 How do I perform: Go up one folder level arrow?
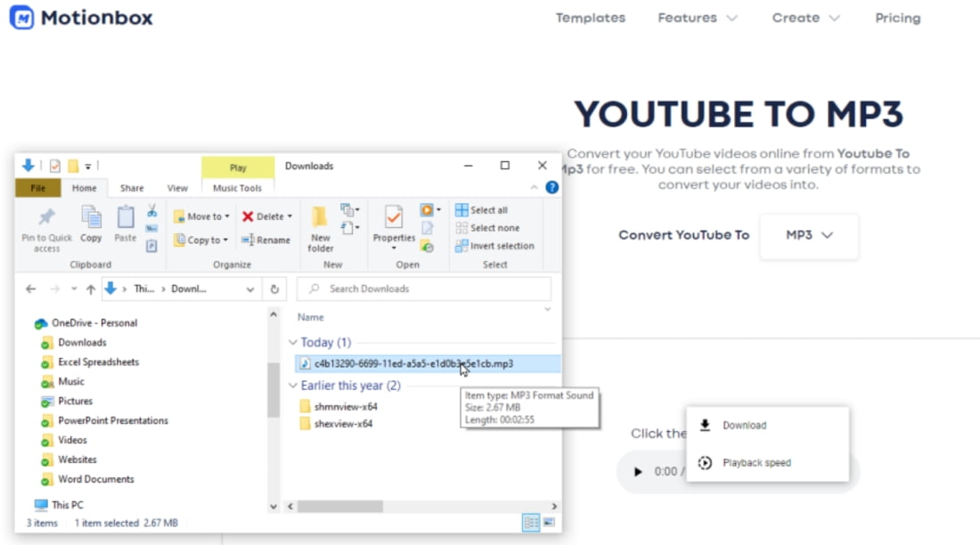click(x=91, y=289)
